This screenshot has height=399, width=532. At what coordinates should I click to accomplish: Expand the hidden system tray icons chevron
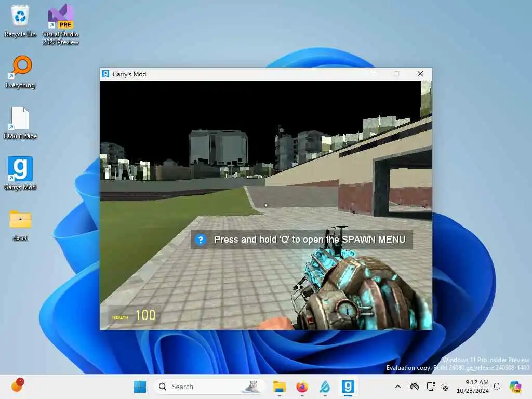[398, 387]
